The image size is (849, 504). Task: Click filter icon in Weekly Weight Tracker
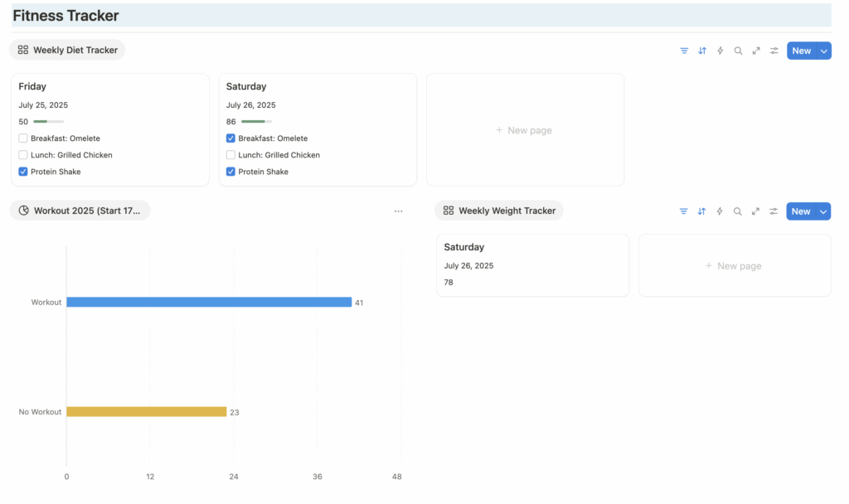683,211
